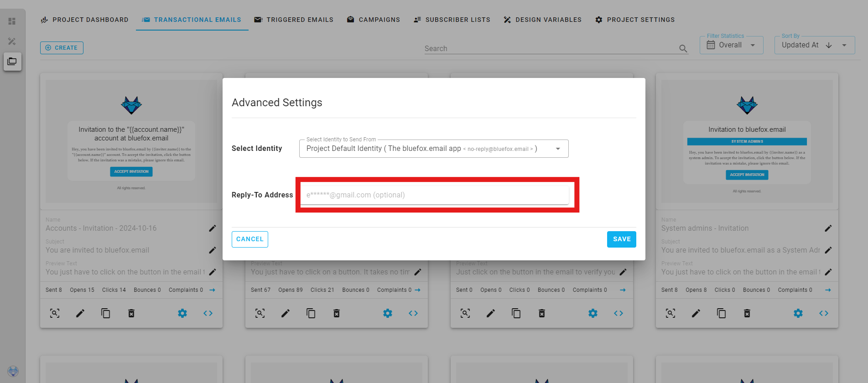This screenshot has width=868, height=383.
Task: Edit the Accounts Invitation email template
Action: tap(80, 313)
